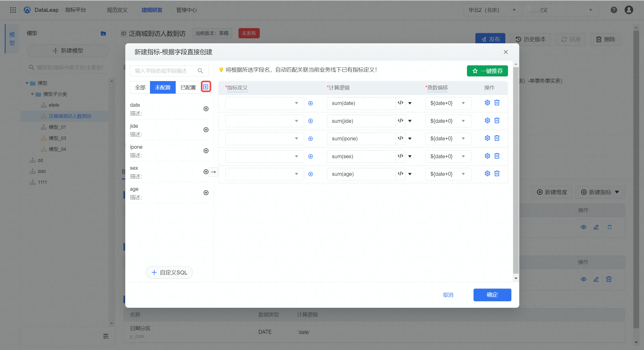This screenshot has width=644, height=350.
Task: Open the 建模研发 menu
Action: pyautogui.click(x=152, y=10)
